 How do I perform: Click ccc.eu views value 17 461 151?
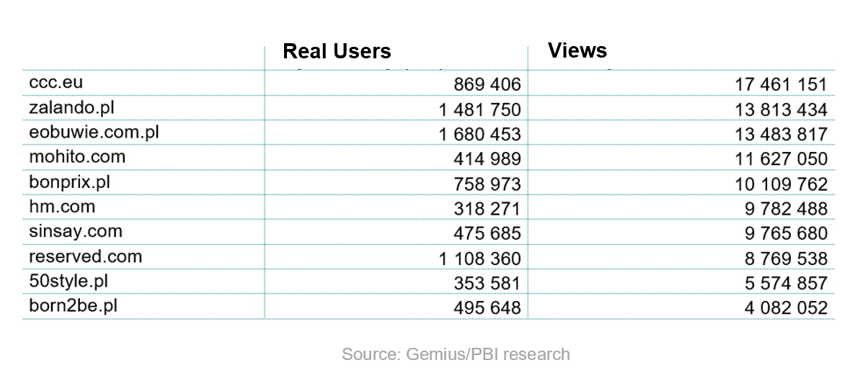pos(781,85)
